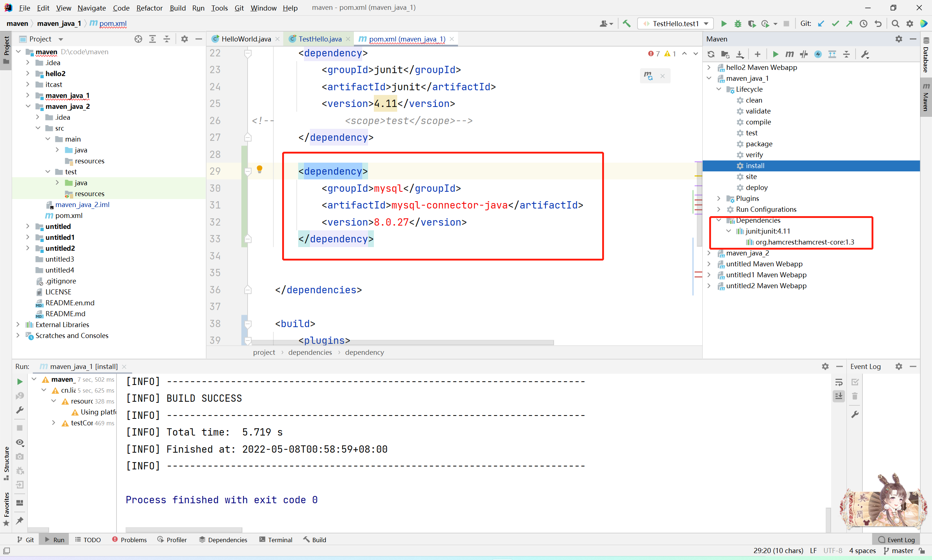Toggle soft-wrap in the run console output
The height and width of the screenshot is (560, 932).
click(839, 382)
